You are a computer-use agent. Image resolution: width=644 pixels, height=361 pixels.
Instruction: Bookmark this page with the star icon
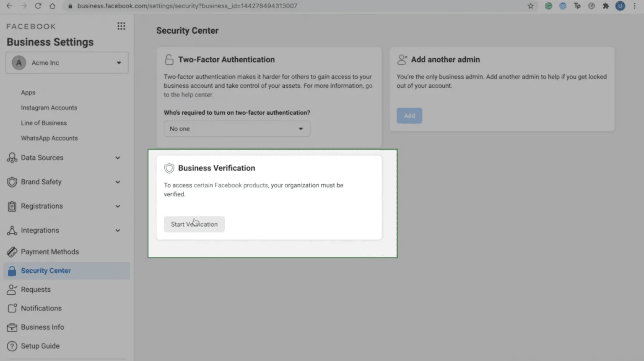coord(531,6)
